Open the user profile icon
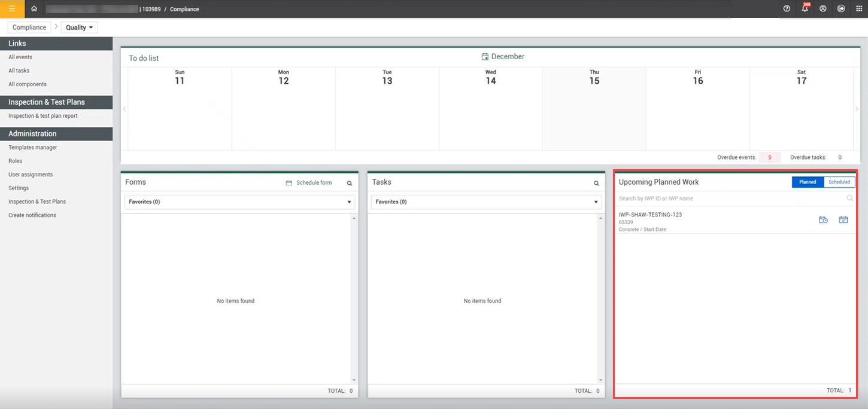The width and height of the screenshot is (868, 409). 823,8
